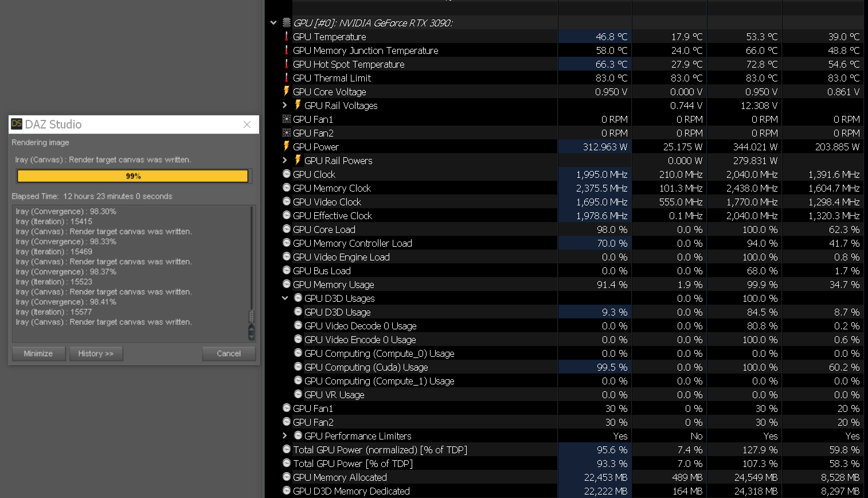The height and width of the screenshot is (498, 868).
Task: Select the GPU Computing (Cuda) Usage value 99.5 %
Action: [612, 367]
